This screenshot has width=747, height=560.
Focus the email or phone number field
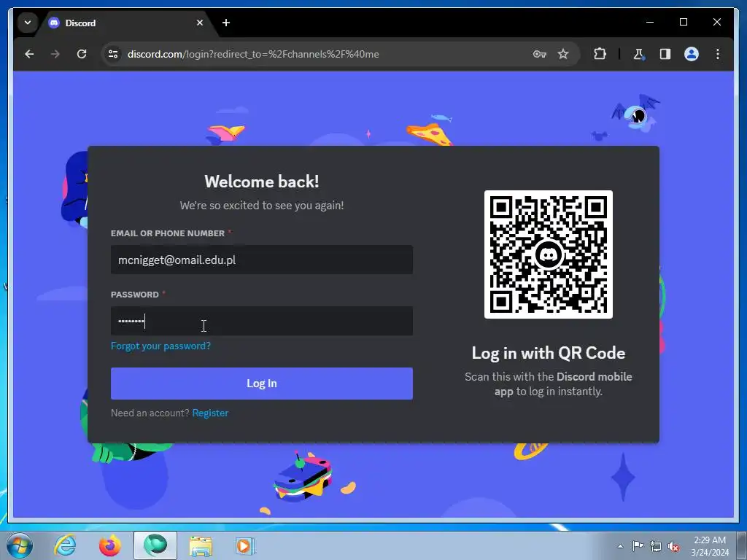click(x=262, y=260)
